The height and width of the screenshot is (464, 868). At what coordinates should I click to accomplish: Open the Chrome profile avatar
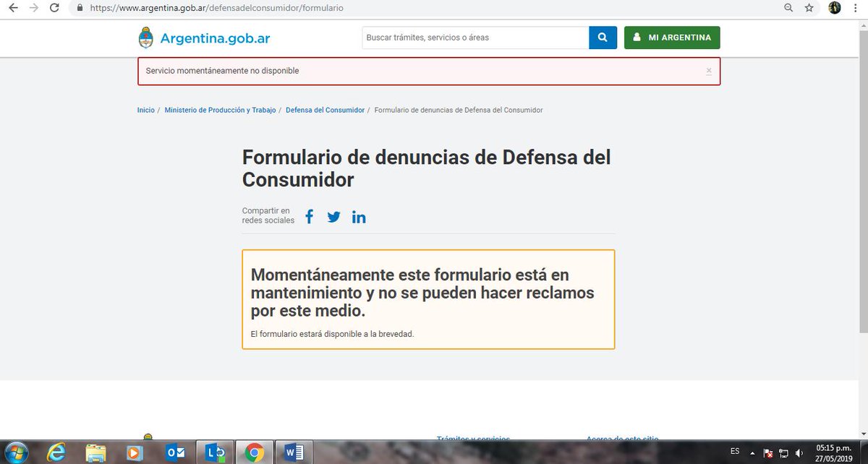835,8
